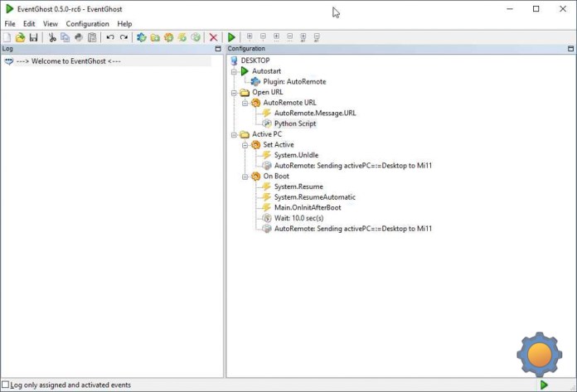The height and width of the screenshot is (392, 577).
Task: Click the Wait 10.0 sec clock icon
Action: pyautogui.click(x=266, y=218)
